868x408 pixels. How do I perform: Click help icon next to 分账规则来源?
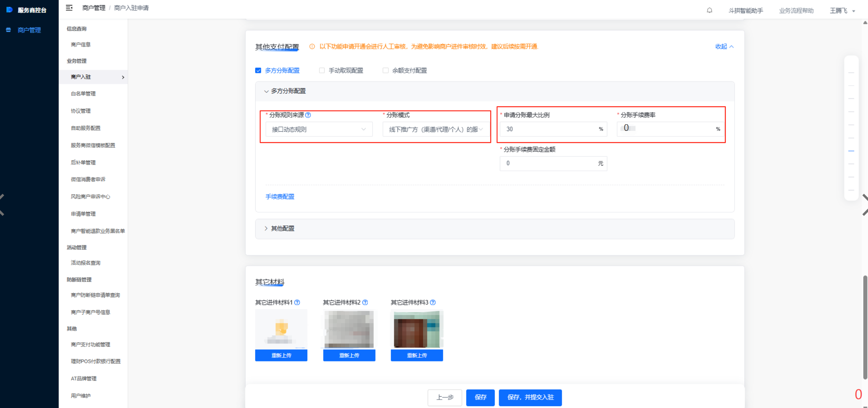(x=308, y=115)
